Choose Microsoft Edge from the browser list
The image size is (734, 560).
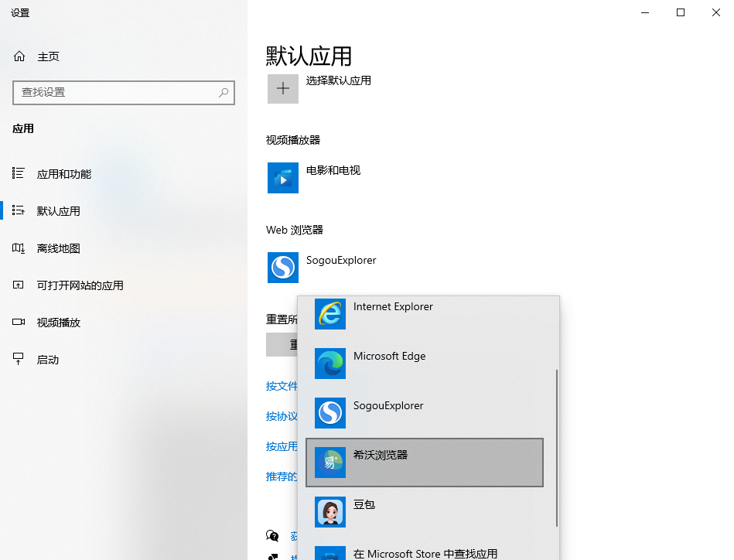click(425, 364)
